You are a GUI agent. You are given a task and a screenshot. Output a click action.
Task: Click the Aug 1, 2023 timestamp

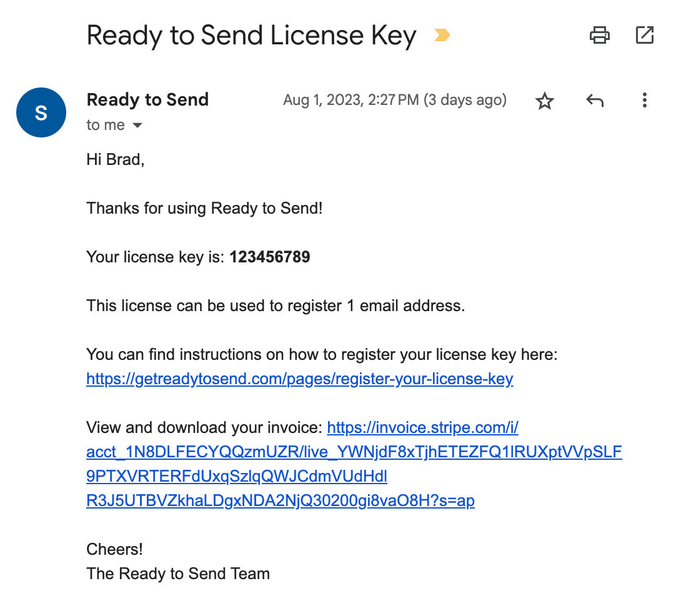(x=394, y=100)
